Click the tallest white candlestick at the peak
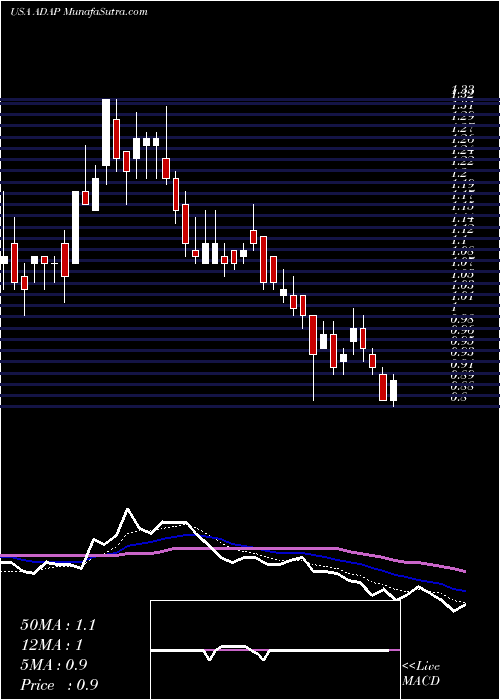This screenshot has width=500, height=700. 106,133
